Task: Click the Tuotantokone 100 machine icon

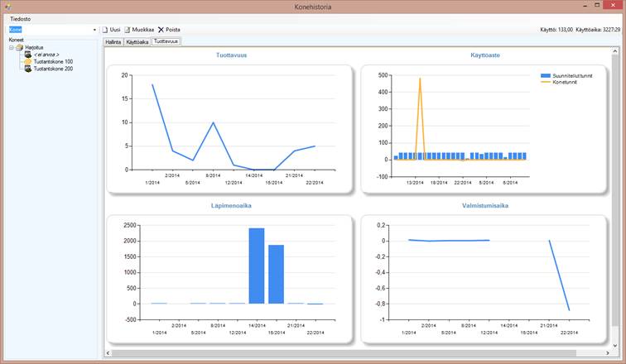Action: pyautogui.click(x=27, y=62)
